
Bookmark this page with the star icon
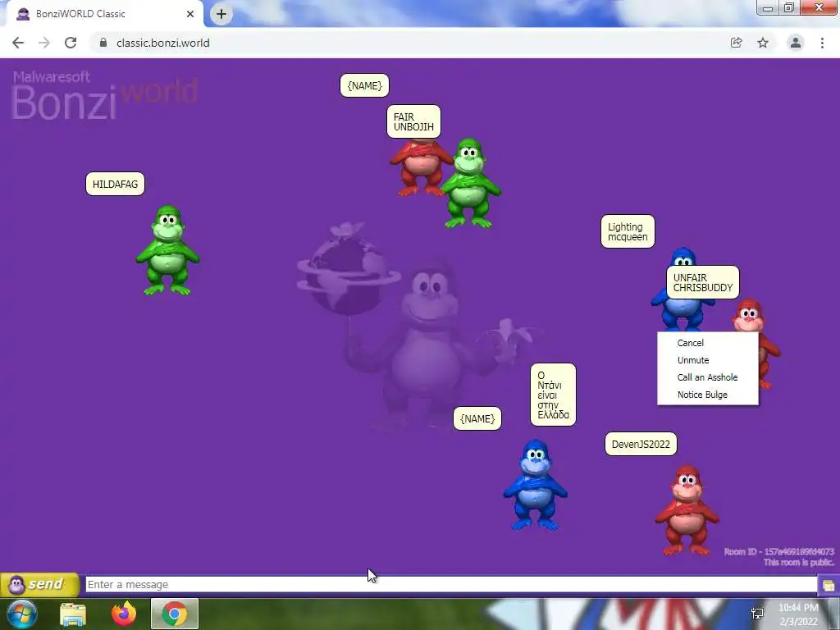tap(763, 43)
